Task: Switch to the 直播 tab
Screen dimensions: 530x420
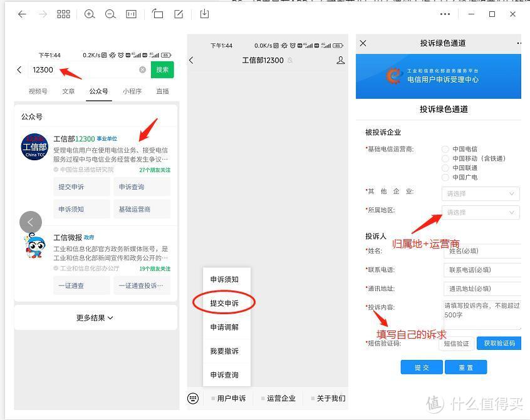Action: coord(163,91)
